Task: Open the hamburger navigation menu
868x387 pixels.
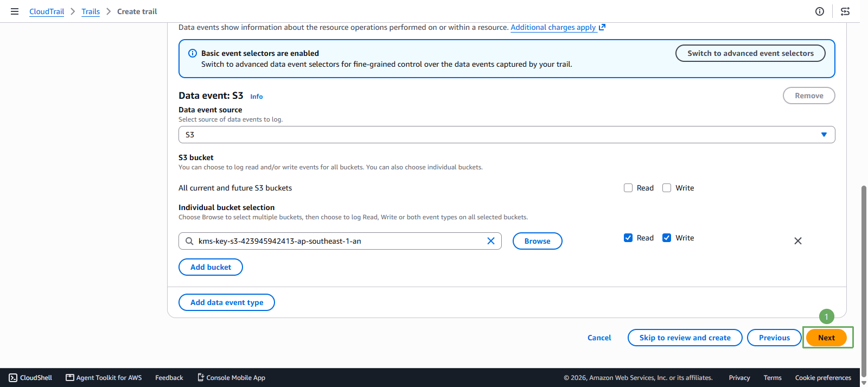Action: [x=15, y=11]
